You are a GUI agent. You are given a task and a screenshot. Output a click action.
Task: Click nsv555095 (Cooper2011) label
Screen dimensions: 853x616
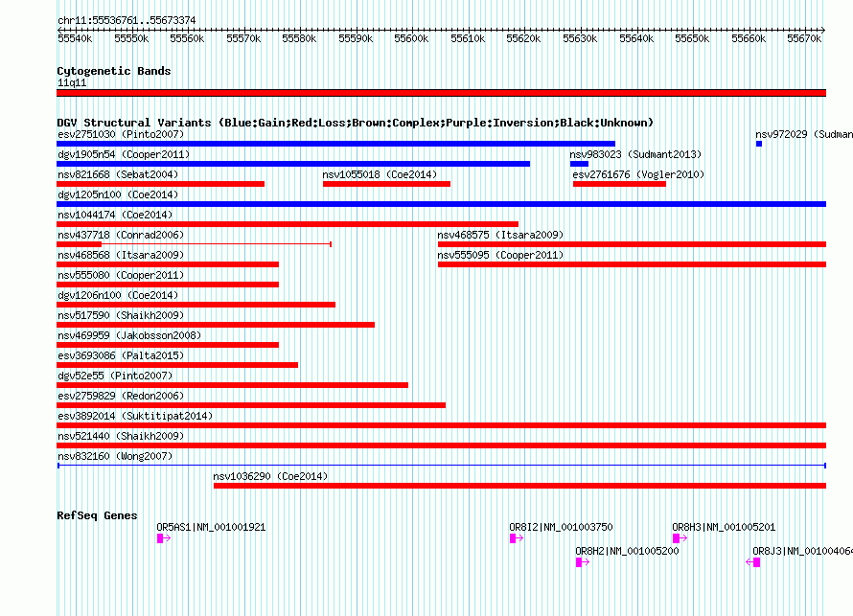pos(500,255)
